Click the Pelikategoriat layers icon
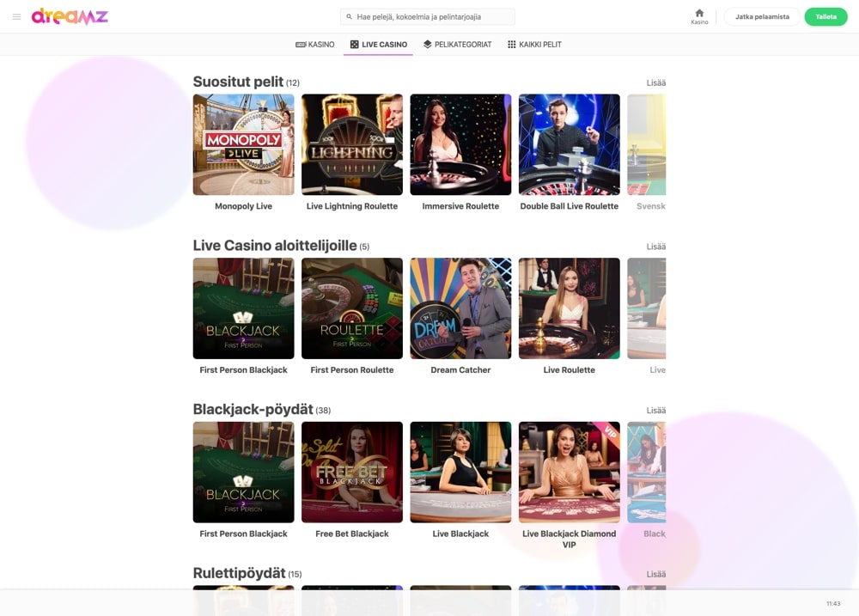 427,45
